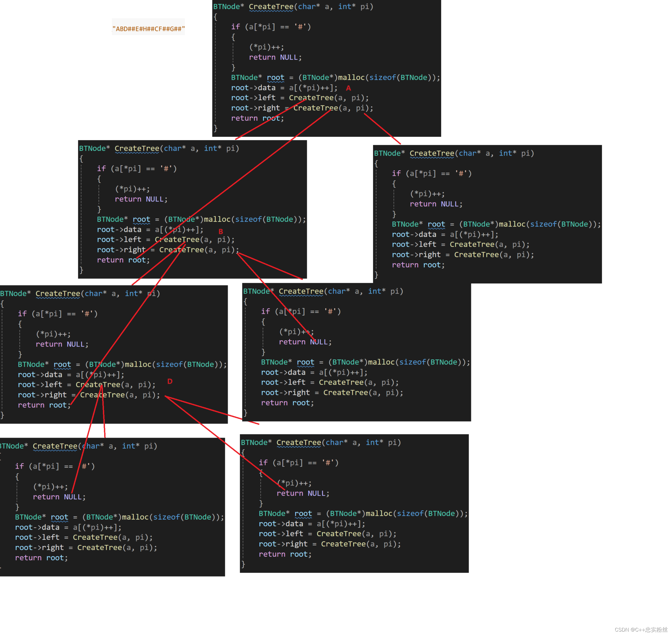Click "return root;" in block B
Viewport: 672px width, 635px height.
click(123, 260)
